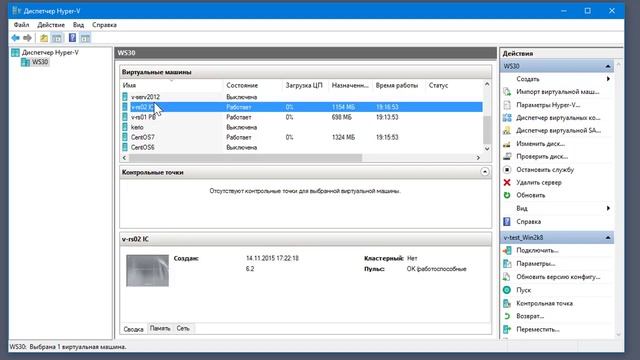
Task: Sort by the Состояние column header
Action: pyautogui.click(x=252, y=85)
